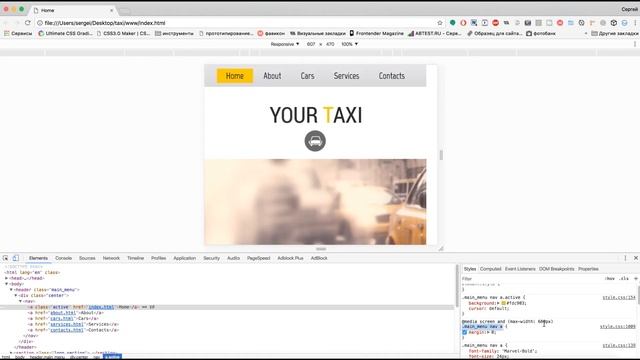Image resolution: width=640 pixels, height=360 pixels.
Task: Click the header.main_menu breadcrumb
Action: [47, 357]
